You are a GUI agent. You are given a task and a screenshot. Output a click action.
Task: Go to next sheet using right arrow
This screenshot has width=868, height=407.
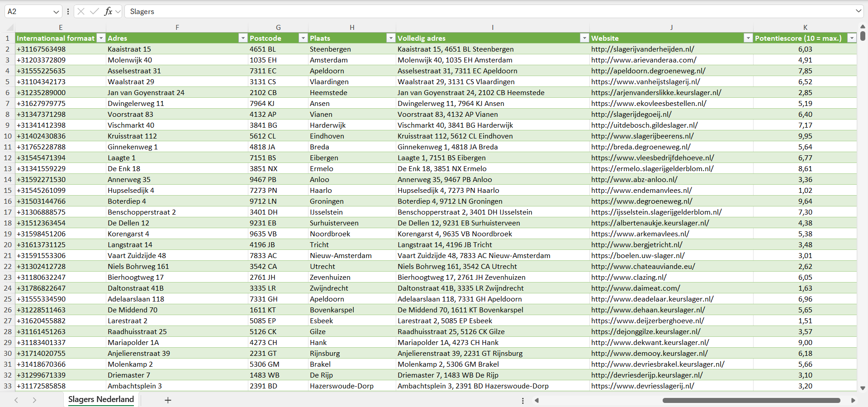point(34,400)
